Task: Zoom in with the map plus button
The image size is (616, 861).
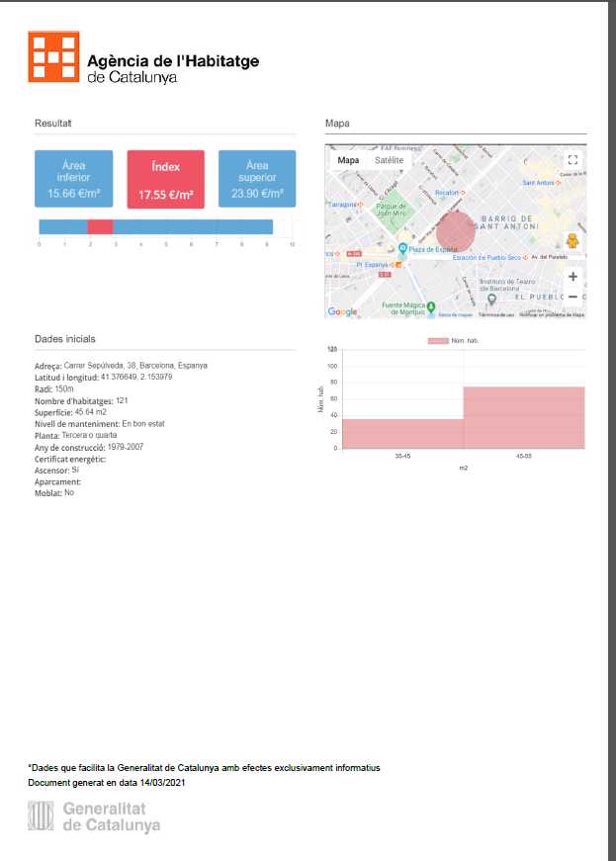Action: click(x=572, y=277)
